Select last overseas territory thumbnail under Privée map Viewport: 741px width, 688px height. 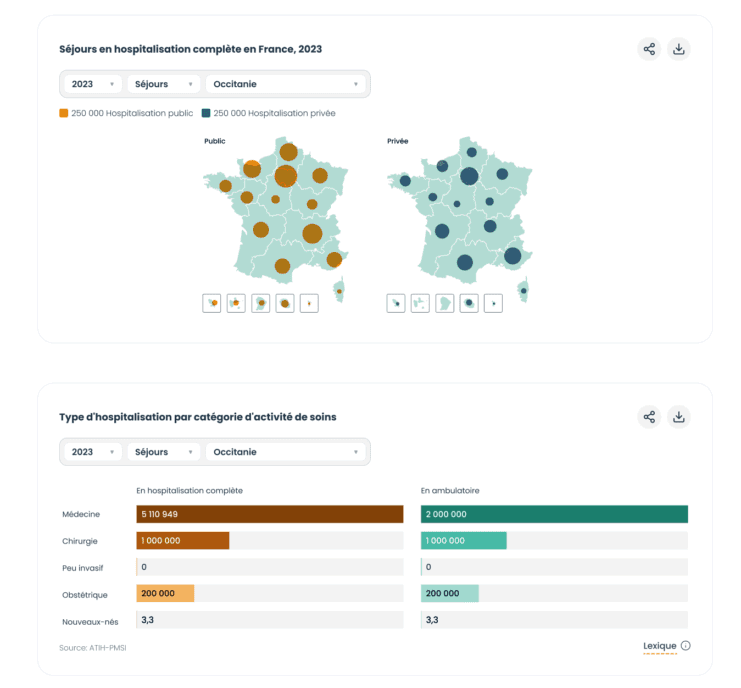493,302
